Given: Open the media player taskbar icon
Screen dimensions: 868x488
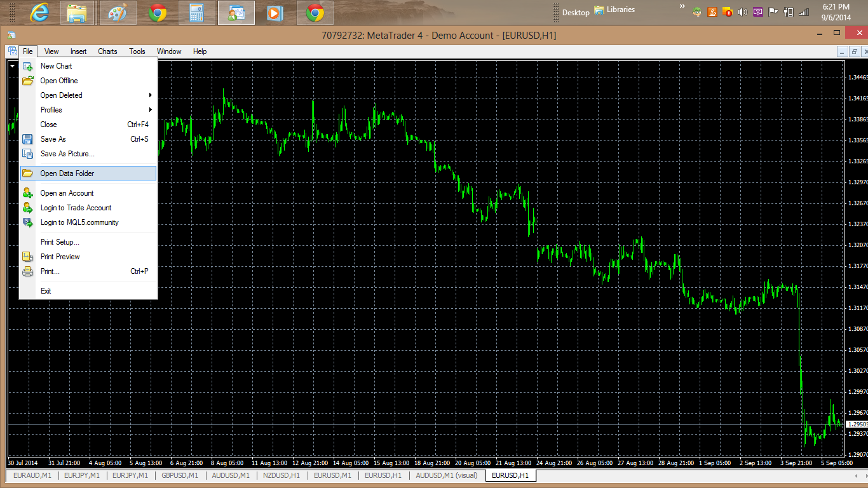Looking at the screenshot, I should pyautogui.click(x=275, y=13).
